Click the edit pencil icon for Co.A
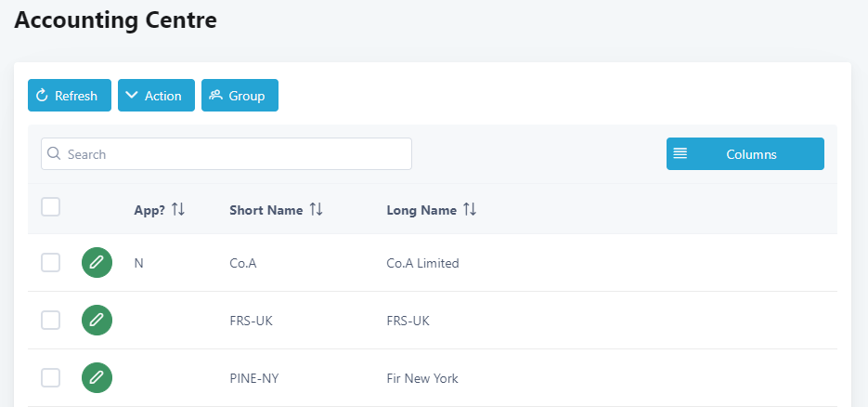The image size is (868, 407). (97, 263)
